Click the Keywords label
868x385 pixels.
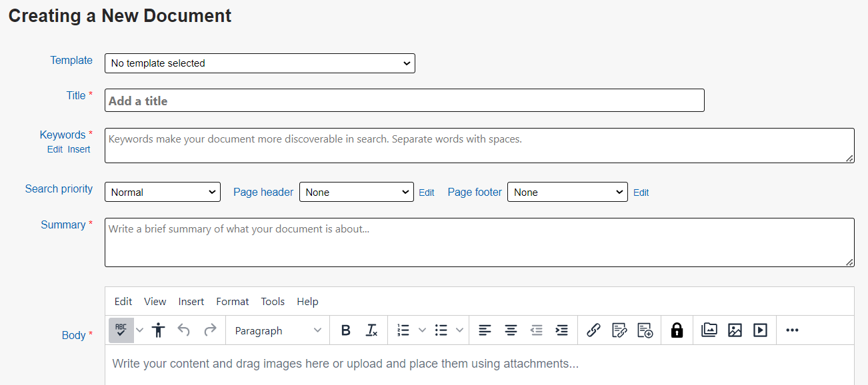point(63,135)
